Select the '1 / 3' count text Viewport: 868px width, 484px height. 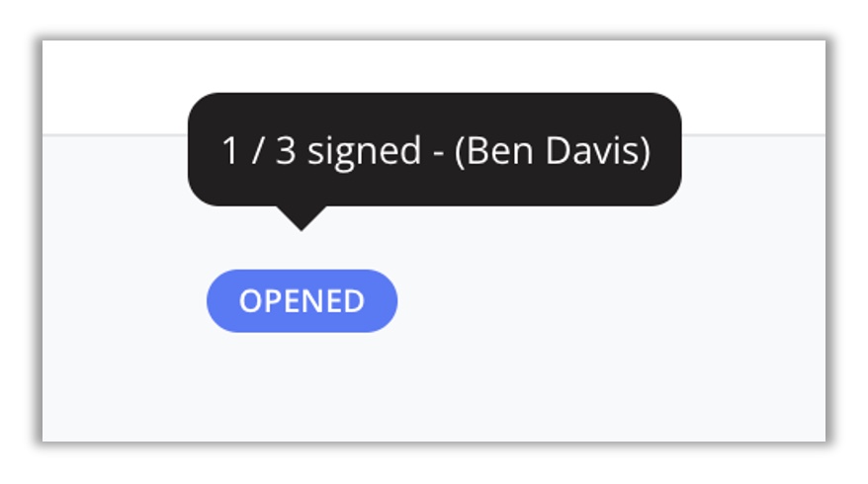(258, 151)
